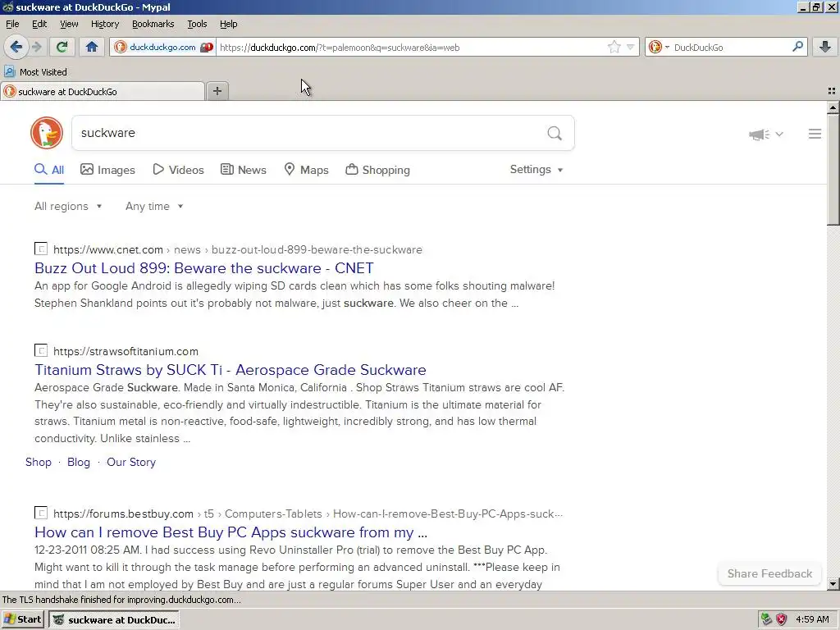Open the Bookmarks menu

153,24
